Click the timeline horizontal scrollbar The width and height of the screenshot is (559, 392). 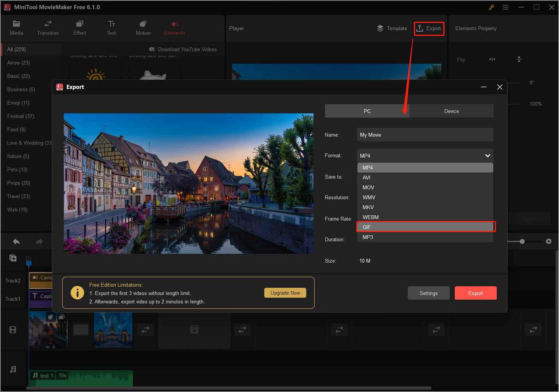click(228, 388)
